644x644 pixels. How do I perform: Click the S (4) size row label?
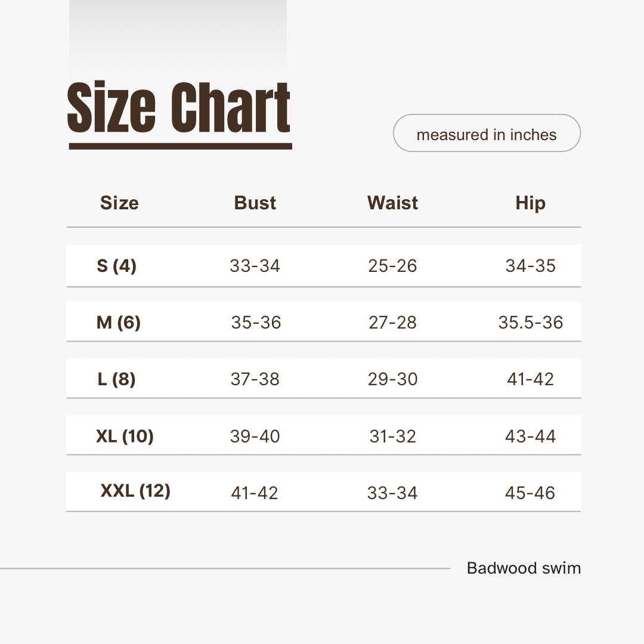[117, 265]
